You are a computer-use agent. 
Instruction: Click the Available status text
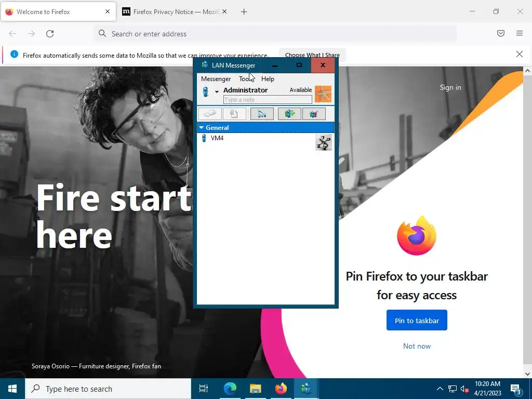tap(301, 90)
